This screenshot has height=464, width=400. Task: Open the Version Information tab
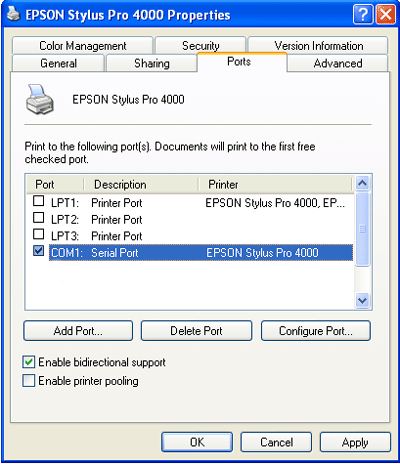(318, 46)
